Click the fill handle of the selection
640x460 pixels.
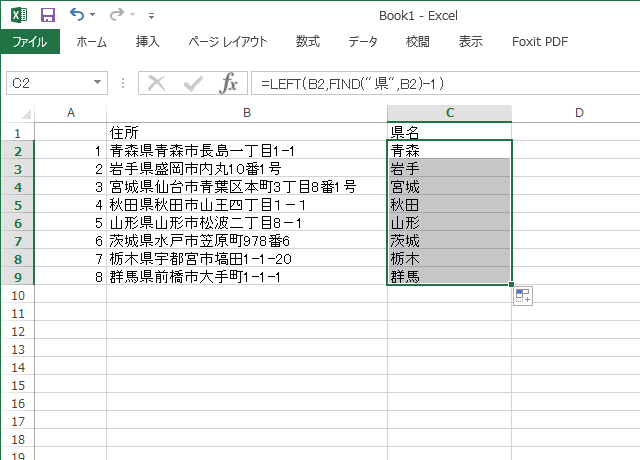511,284
